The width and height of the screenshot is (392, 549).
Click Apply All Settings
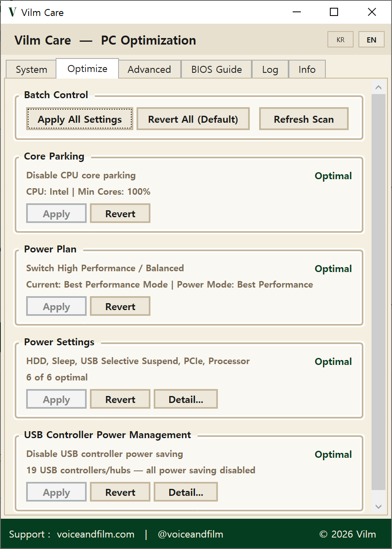tap(79, 119)
